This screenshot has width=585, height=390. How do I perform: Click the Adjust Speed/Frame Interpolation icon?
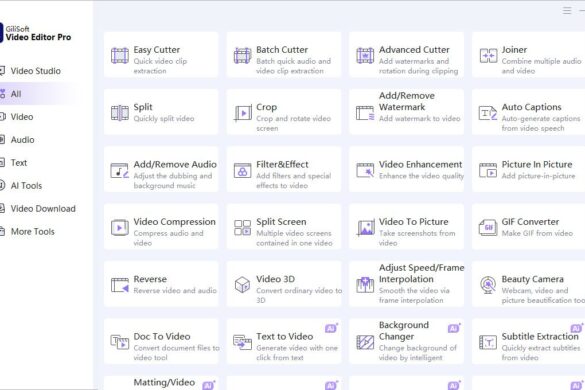pos(365,285)
